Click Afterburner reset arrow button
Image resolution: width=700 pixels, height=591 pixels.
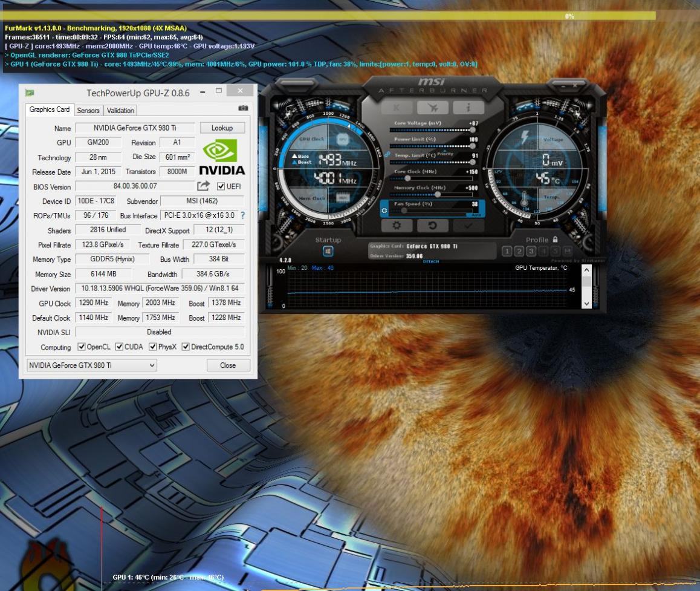pos(432,226)
